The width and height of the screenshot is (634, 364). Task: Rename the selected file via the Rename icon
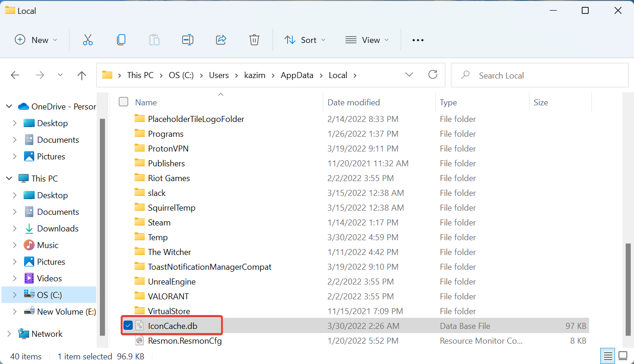click(x=188, y=40)
